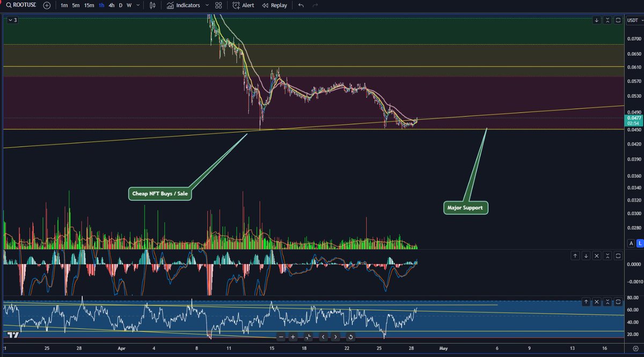Zoom in the chart with plus button
Viewport: 644px width, 357px height.
pyautogui.click(x=293, y=337)
